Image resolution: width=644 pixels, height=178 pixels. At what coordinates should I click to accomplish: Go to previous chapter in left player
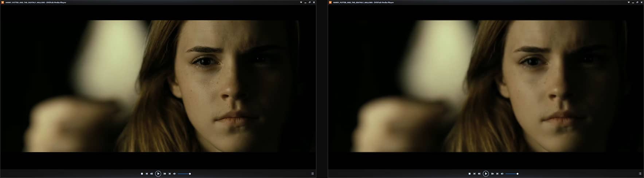[x=147, y=174]
